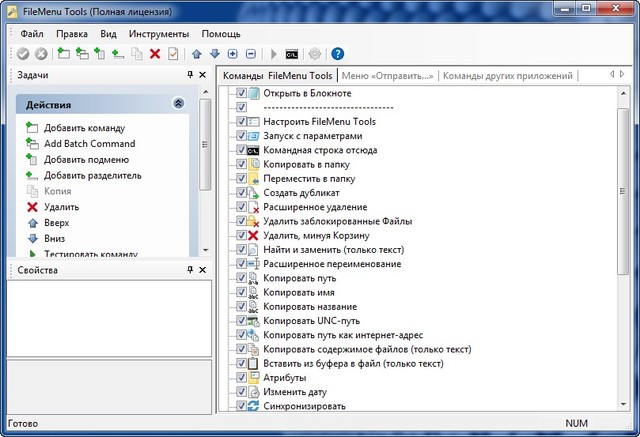This screenshot has width=640, height=437.
Task: Click the blue move up arrow in toolbar
Action: tap(197, 53)
